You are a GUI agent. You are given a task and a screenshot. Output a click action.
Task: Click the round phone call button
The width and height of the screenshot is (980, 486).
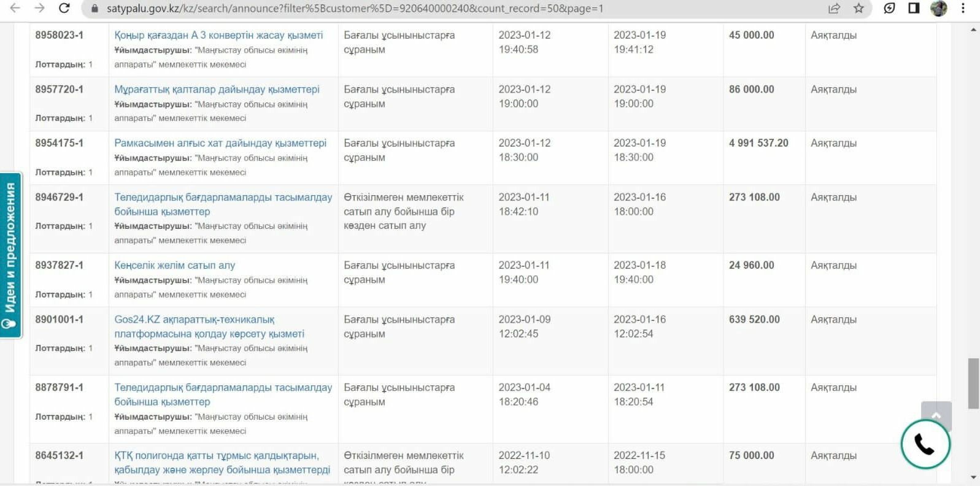tap(925, 444)
